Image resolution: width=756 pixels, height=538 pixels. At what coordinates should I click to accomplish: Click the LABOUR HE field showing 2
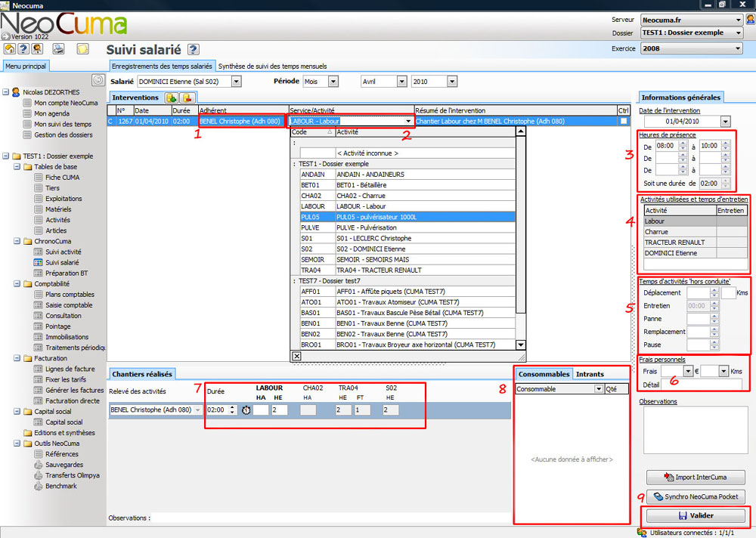coord(279,410)
